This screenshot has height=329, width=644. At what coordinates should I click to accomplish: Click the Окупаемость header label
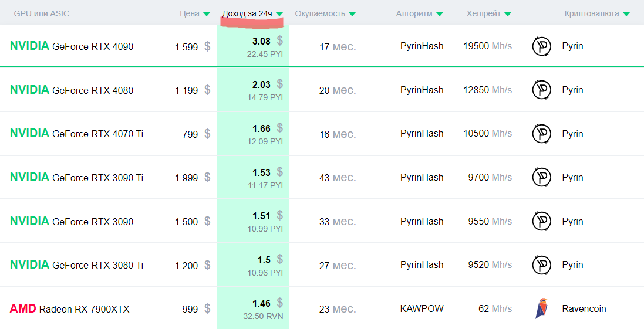point(320,13)
